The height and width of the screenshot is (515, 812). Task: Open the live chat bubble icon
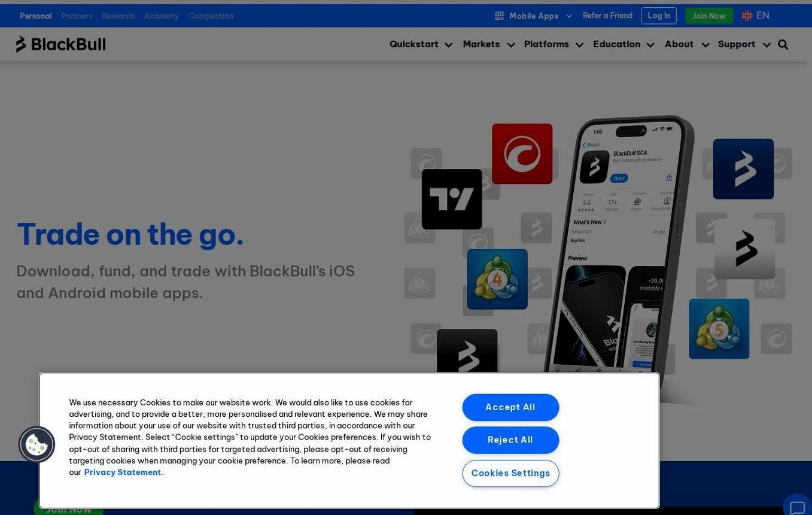click(x=798, y=508)
